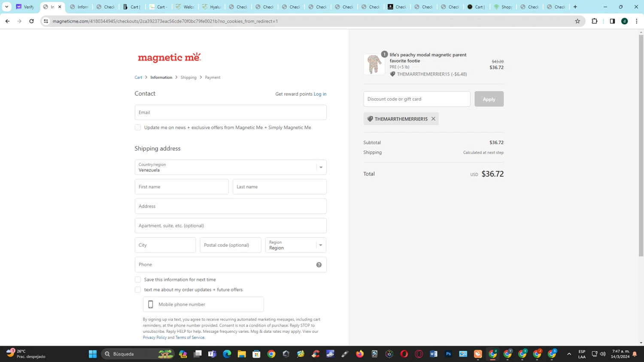Click the Apartment, suite field
This screenshot has width=644, height=362.
231,226
